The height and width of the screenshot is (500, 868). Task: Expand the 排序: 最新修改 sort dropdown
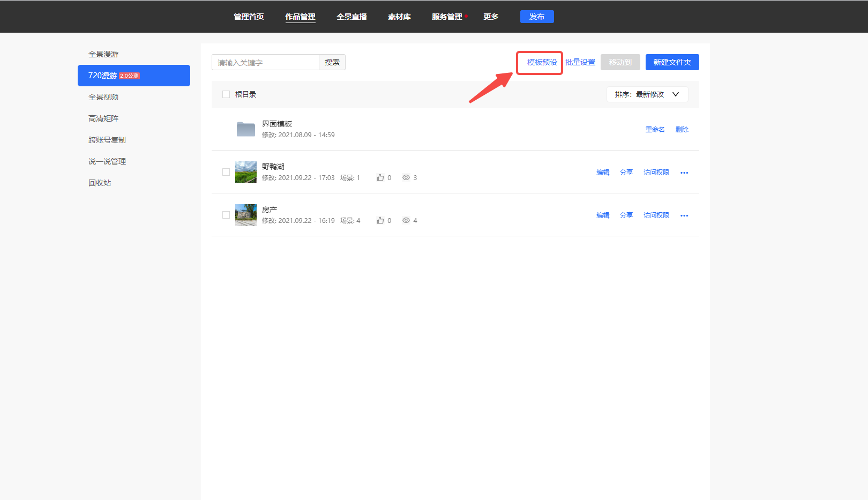coord(647,94)
